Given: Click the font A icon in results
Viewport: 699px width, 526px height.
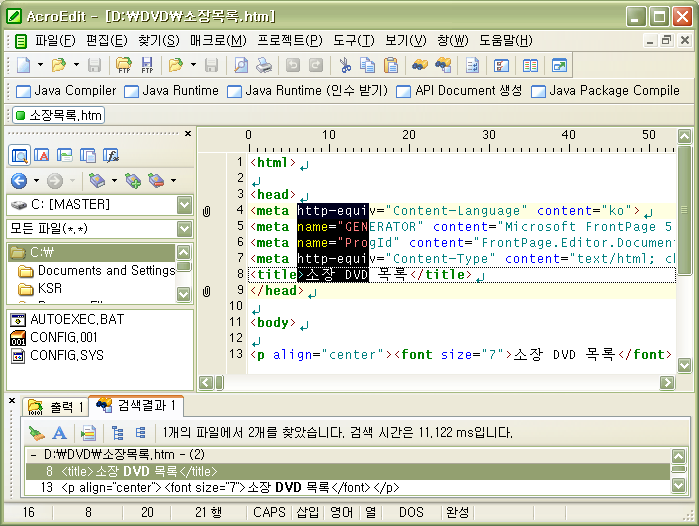Looking at the screenshot, I should pyautogui.click(x=59, y=433).
